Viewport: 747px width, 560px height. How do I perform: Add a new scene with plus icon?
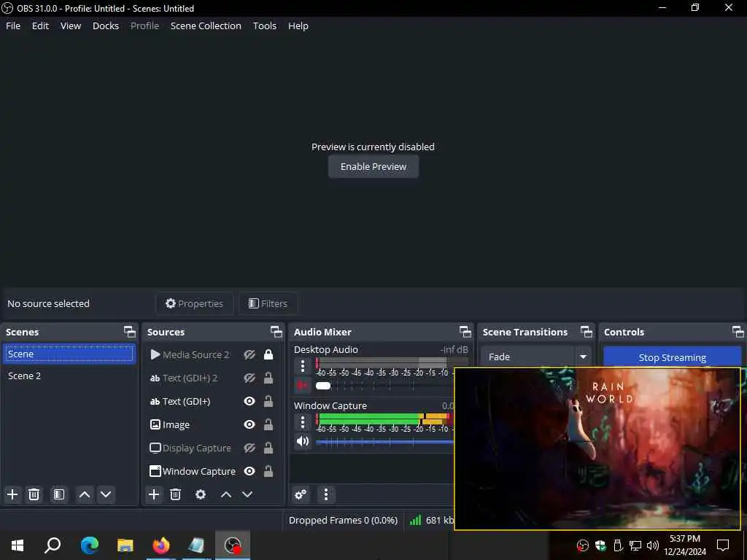tap(12, 494)
